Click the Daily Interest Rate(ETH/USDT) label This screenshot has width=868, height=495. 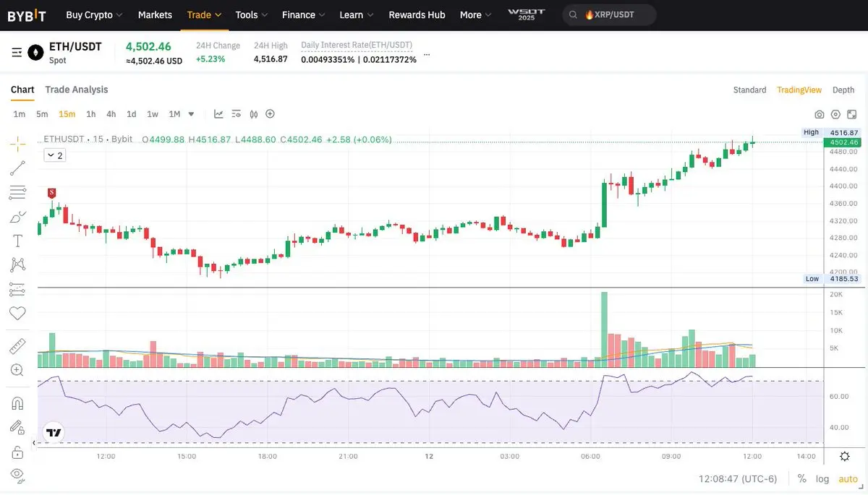tap(357, 45)
